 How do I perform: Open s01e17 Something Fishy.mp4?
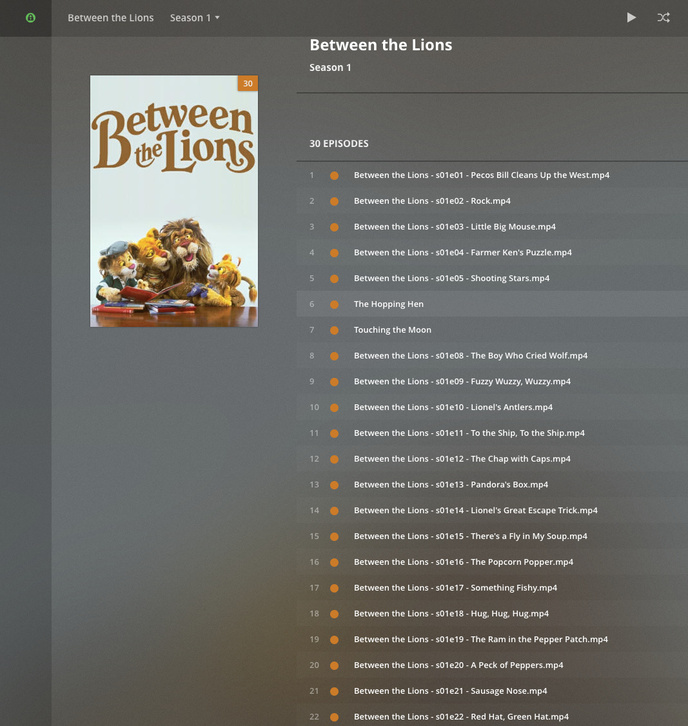[x=456, y=588]
